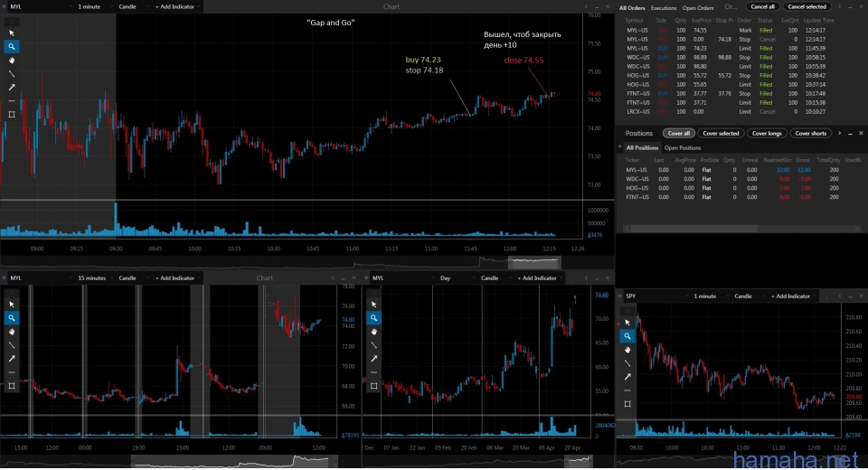
Task: Click Positions panel horizontal scrollbar
Action: 694,229
